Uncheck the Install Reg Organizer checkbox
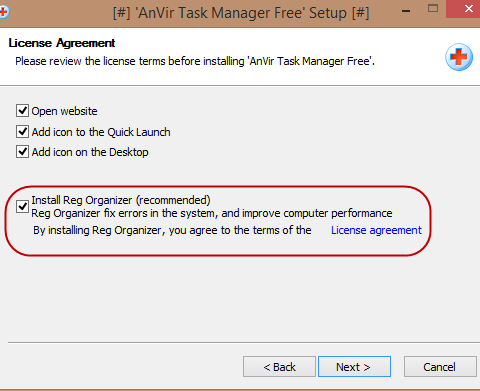 point(22,206)
